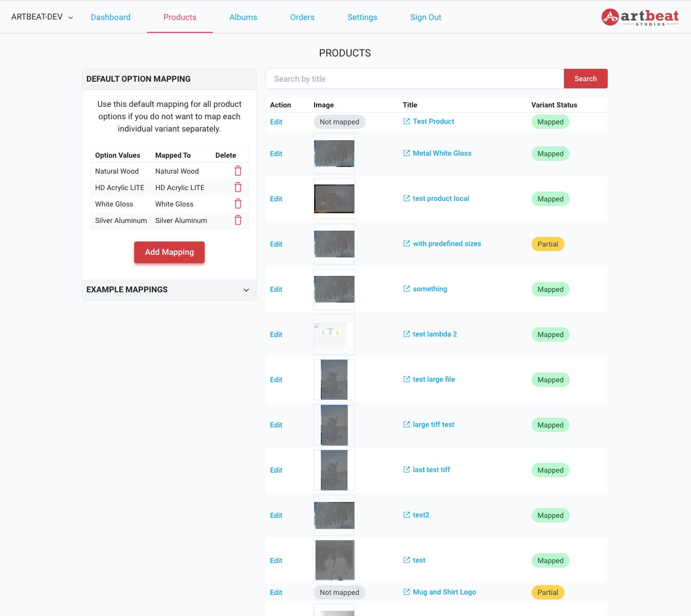
Task: Edit the Mug and Shirt Logo product
Action: click(276, 592)
